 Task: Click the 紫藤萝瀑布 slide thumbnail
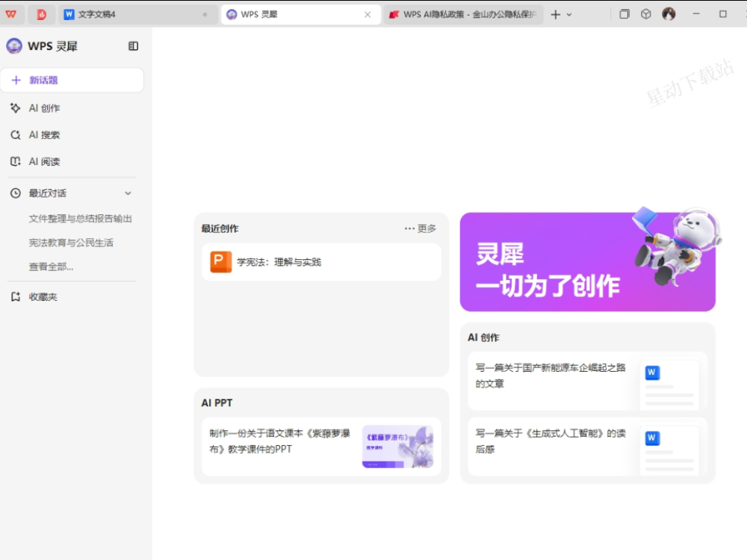coord(398,447)
